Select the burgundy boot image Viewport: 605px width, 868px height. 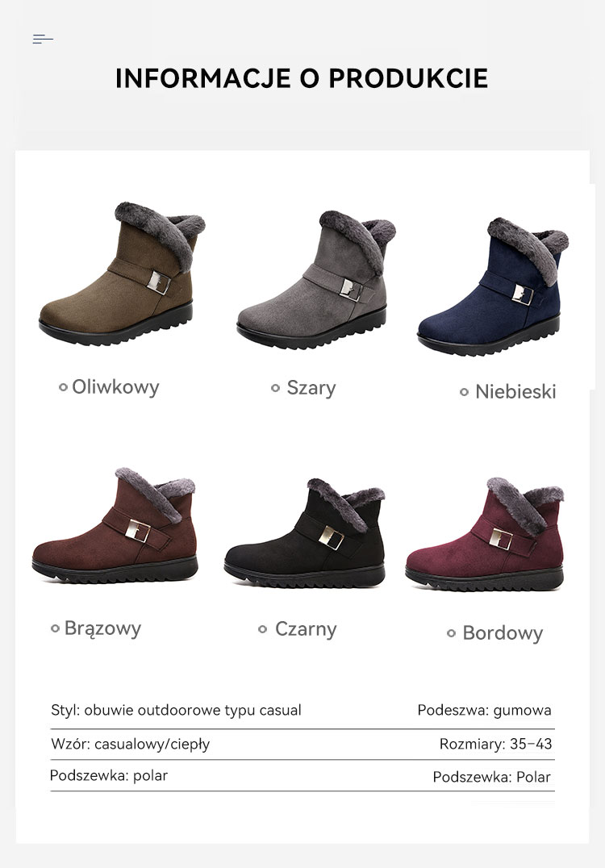pos(485,534)
